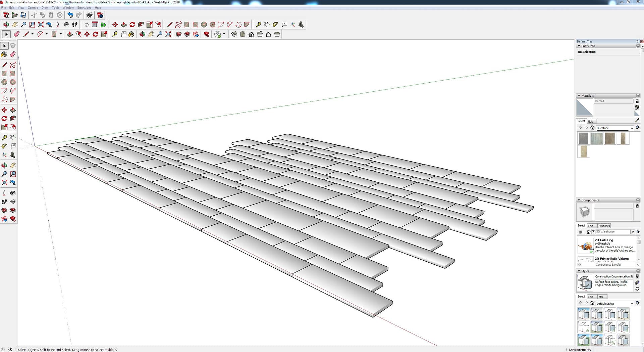Switch to the Materials Edit tab

coord(591,121)
